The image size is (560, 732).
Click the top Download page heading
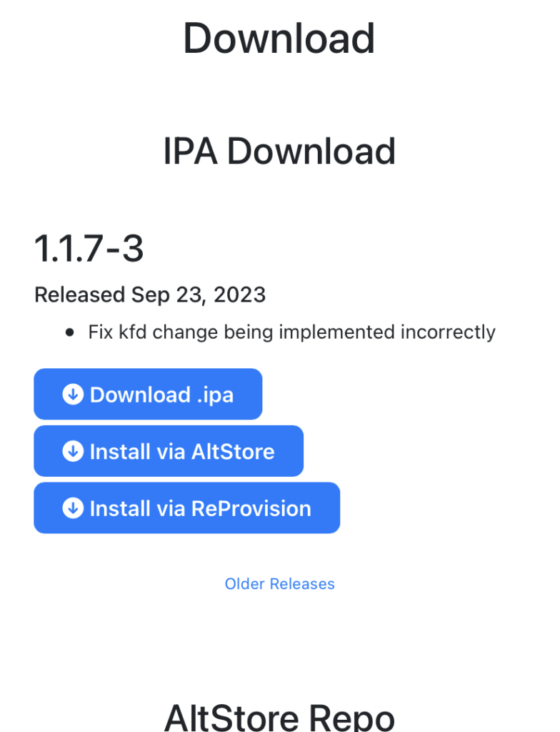point(279,38)
